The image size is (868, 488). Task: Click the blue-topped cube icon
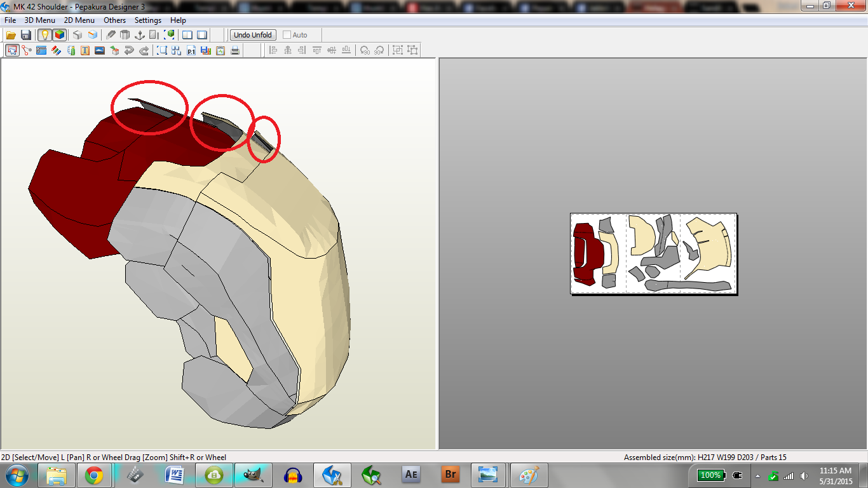93,35
